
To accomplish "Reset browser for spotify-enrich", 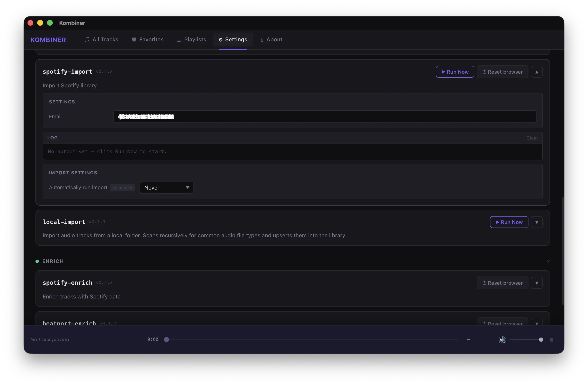I will (x=502, y=283).
